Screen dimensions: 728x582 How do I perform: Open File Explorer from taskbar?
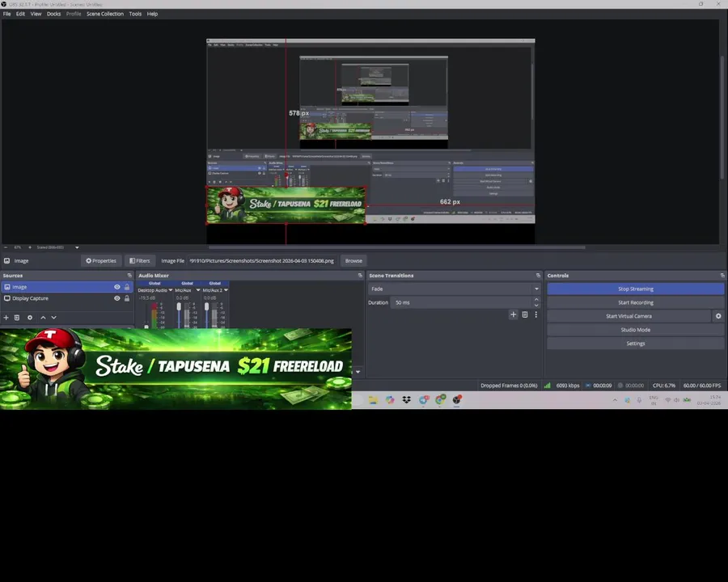(x=373, y=399)
